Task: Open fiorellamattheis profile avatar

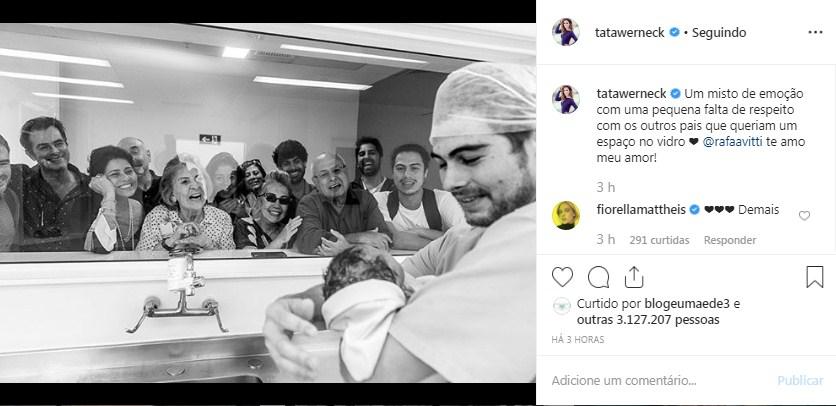Action: [566, 216]
